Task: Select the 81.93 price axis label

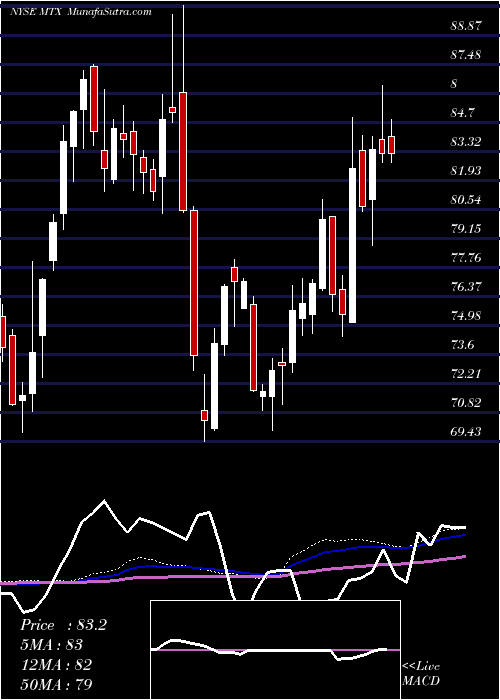Action: pos(466,171)
